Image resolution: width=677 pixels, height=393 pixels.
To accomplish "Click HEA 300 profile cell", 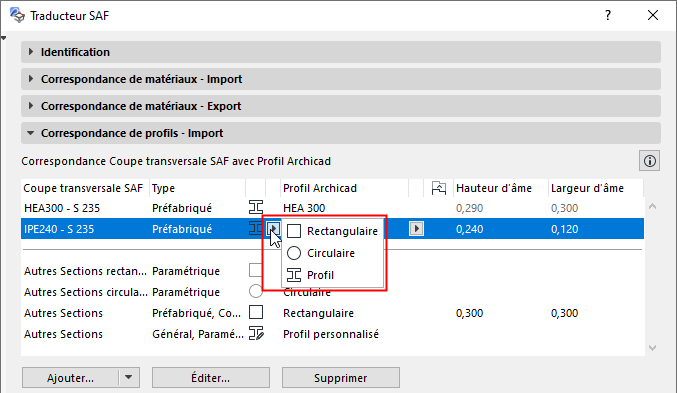I will pyautogui.click(x=304, y=208).
